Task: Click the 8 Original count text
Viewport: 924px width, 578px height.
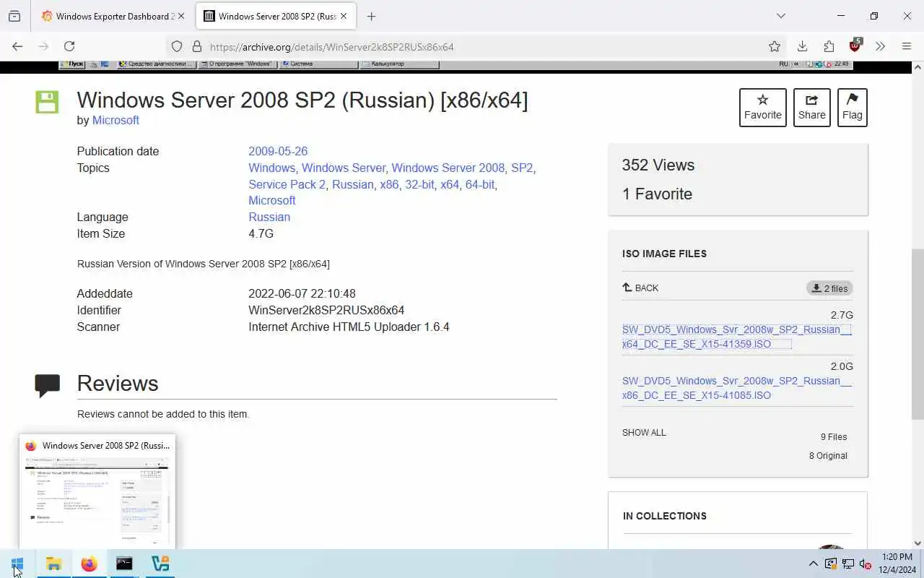Action: (x=828, y=456)
